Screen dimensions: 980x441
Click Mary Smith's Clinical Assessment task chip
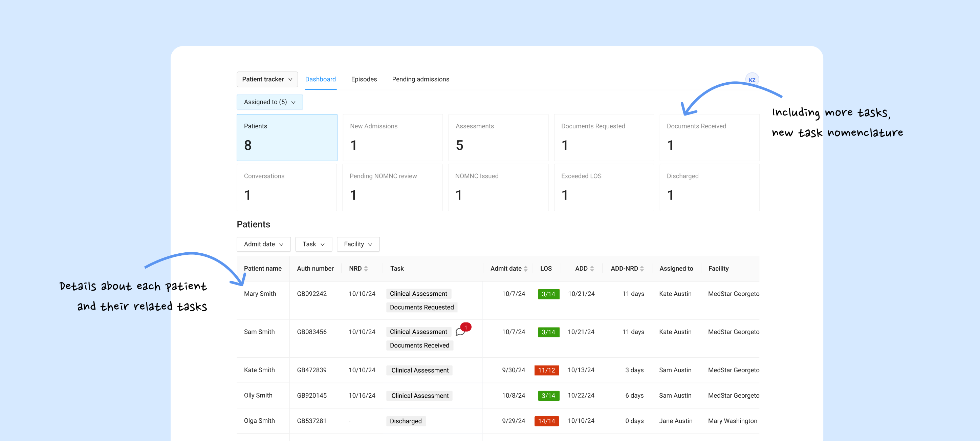coord(418,293)
